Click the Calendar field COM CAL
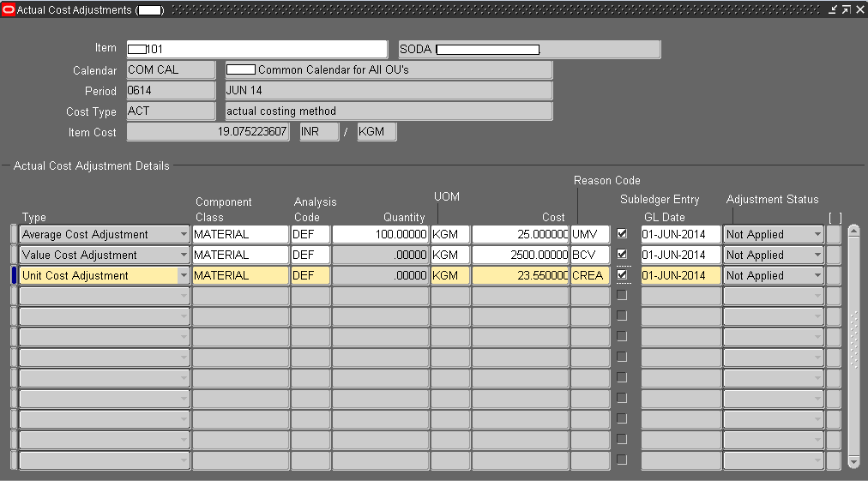Viewport: 868px width, 481px height. pyautogui.click(x=171, y=69)
